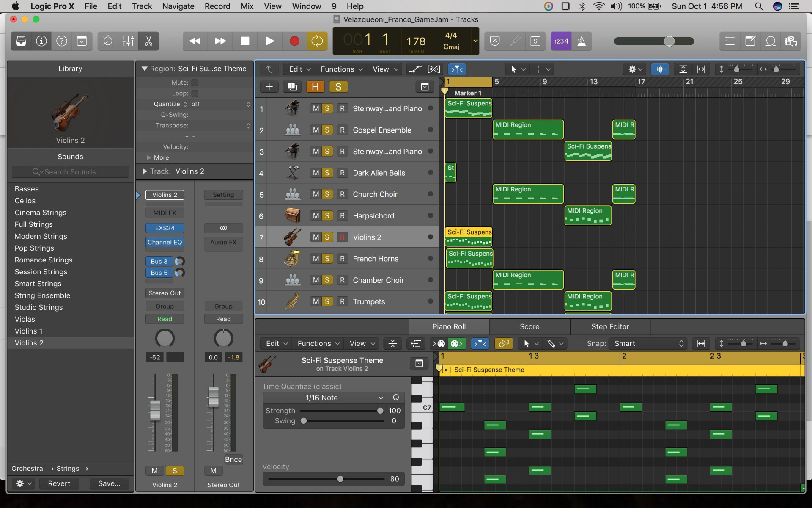Click the duplicate track icon
Screen dimensions: 812x508
pos(292,87)
